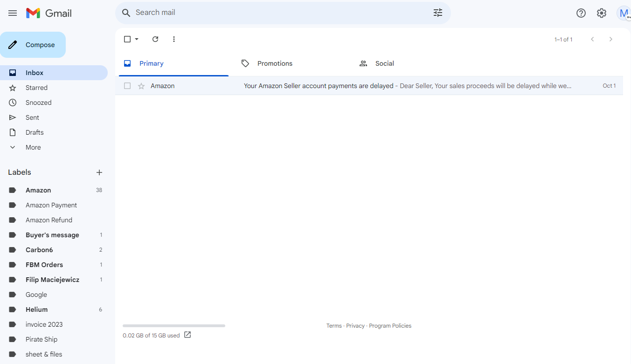Click the Drafts page icon
The image size is (631, 364).
13,132
